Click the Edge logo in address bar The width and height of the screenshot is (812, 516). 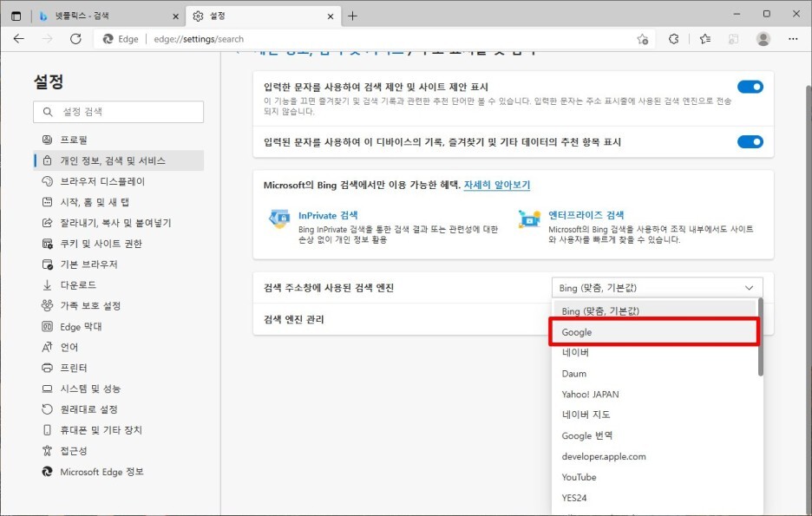108,39
